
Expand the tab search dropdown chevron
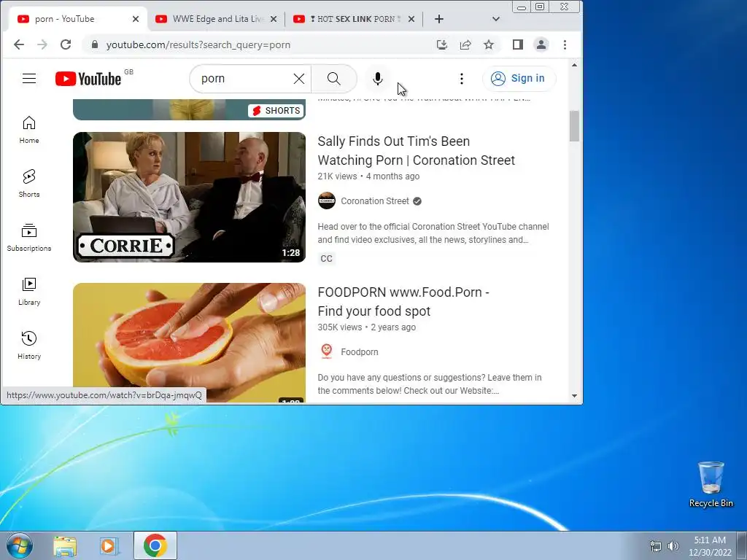pos(496,19)
